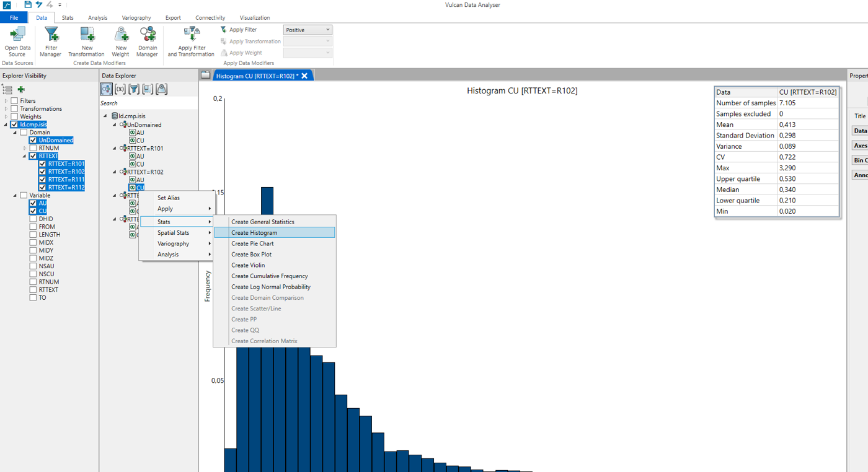Toggle the variables (x) icon in Data Explorer
868x472 pixels.
click(120, 89)
